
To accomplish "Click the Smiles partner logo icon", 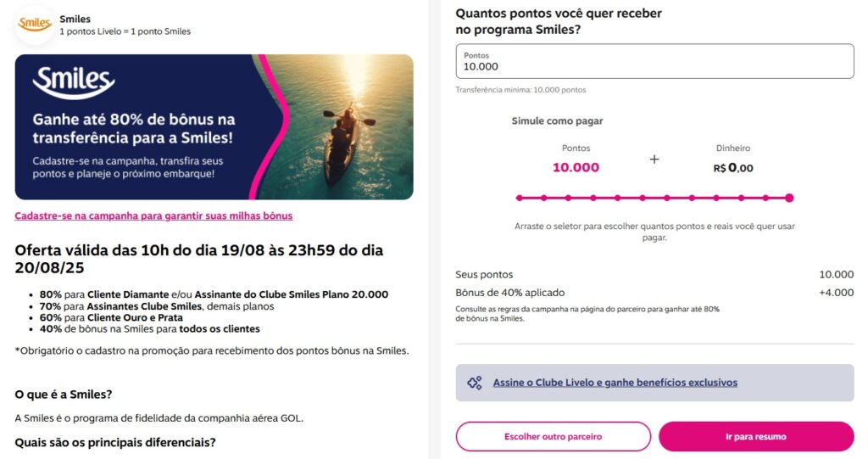I will pos(35,24).
